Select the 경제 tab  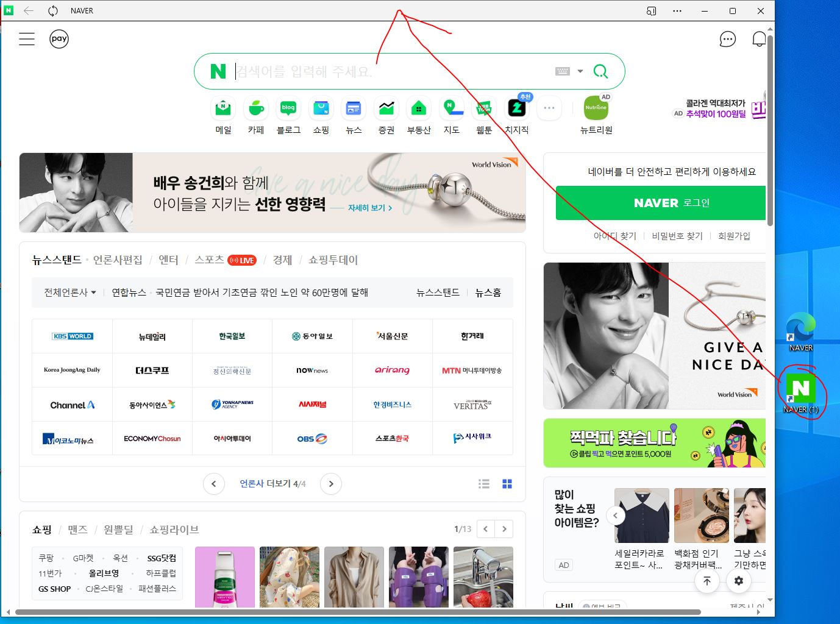coord(282,260)
